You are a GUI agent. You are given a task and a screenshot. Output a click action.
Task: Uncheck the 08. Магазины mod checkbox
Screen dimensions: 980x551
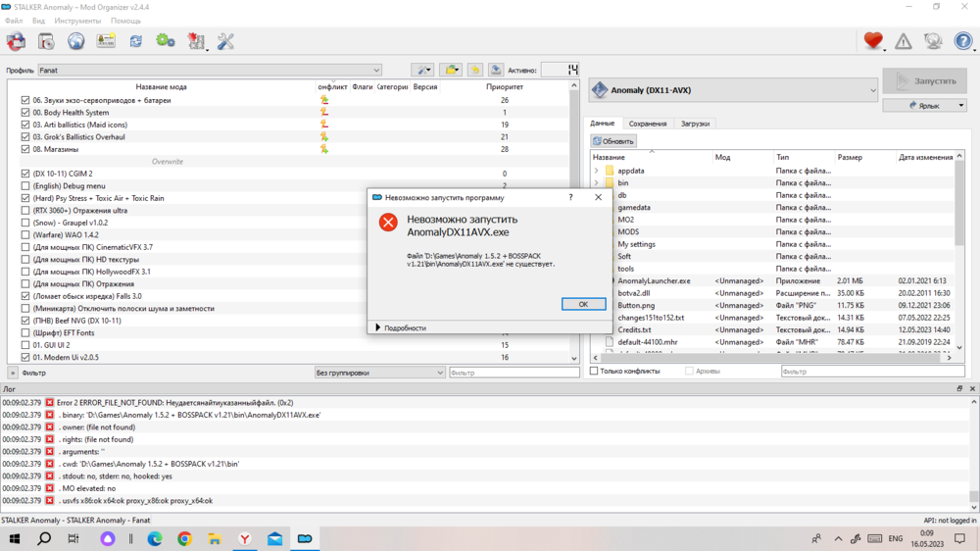point(26,149)
